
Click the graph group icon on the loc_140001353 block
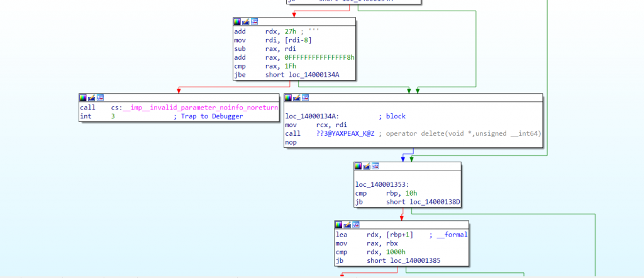coord(375,166)
